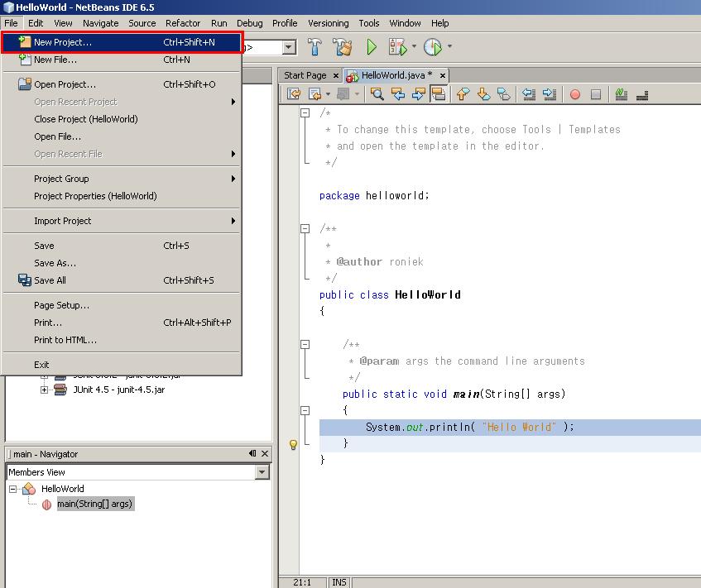701x588 pixels.
Task: Open the Profile Main Project dropdown arrow
Action: (x=449, y=46)
